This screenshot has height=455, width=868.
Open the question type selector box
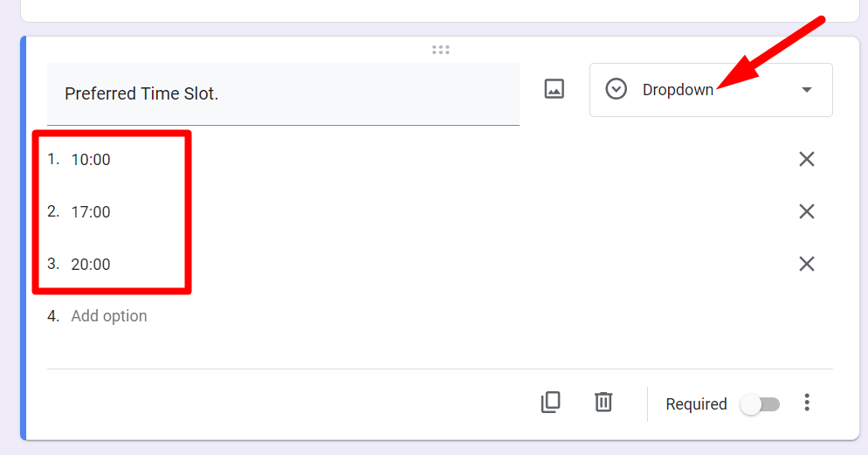coord(710,90)
